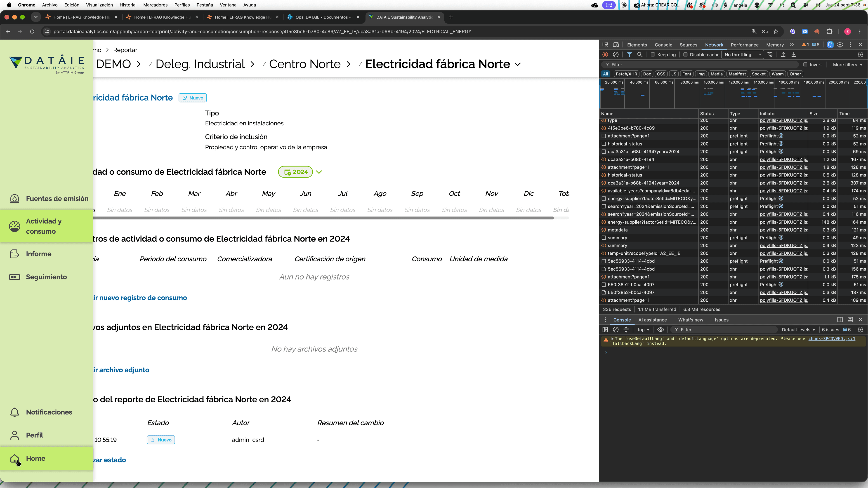Open the Informe sidebar icon
Image resolution: width=868 pixels, height=488 pixels.
point(14,254)
